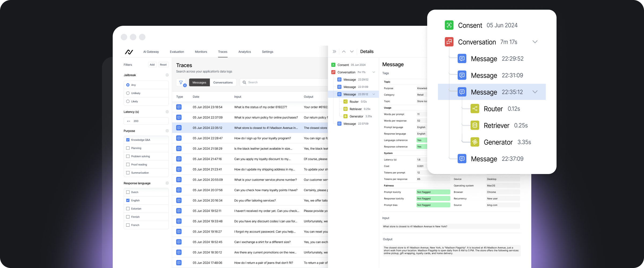Screen dimensions: 644x268
Task: Open the Traces nav item
Action: [x=223, y=52]
